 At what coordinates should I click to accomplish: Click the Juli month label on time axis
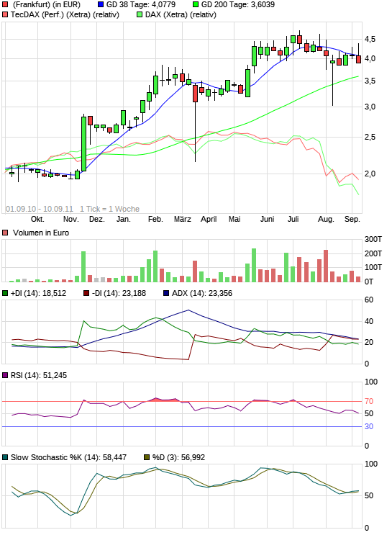[293, 219]
